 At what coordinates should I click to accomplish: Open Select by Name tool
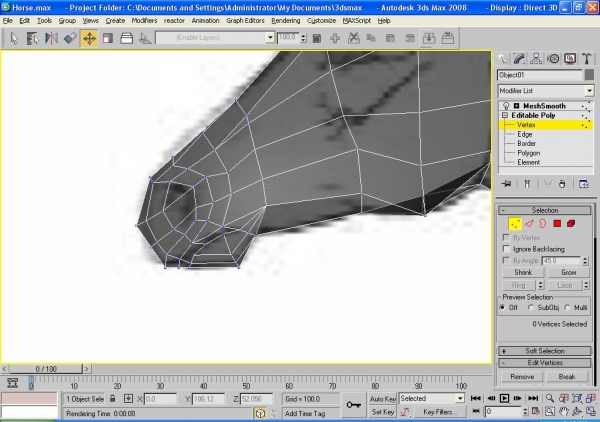point(33,38)
